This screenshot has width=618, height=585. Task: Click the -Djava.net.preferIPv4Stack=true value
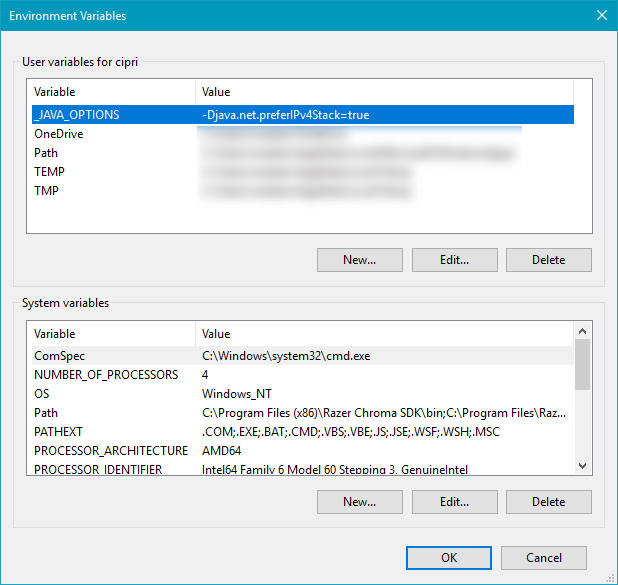pos(286,115)
